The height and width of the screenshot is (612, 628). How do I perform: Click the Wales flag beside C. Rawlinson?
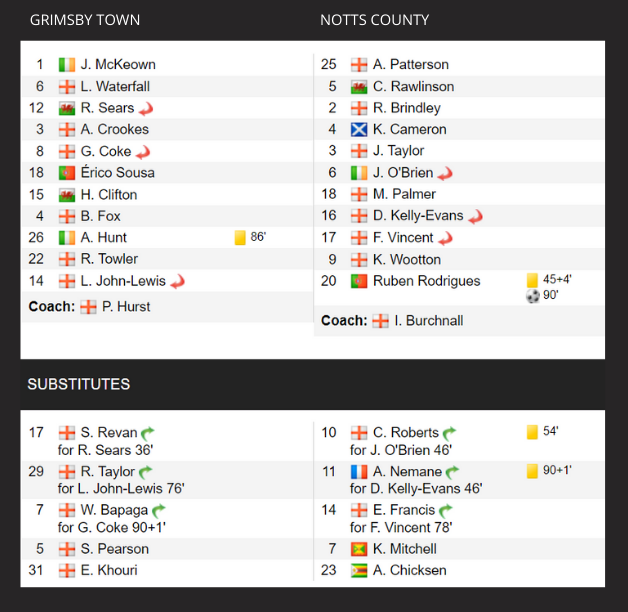(359, 86)
